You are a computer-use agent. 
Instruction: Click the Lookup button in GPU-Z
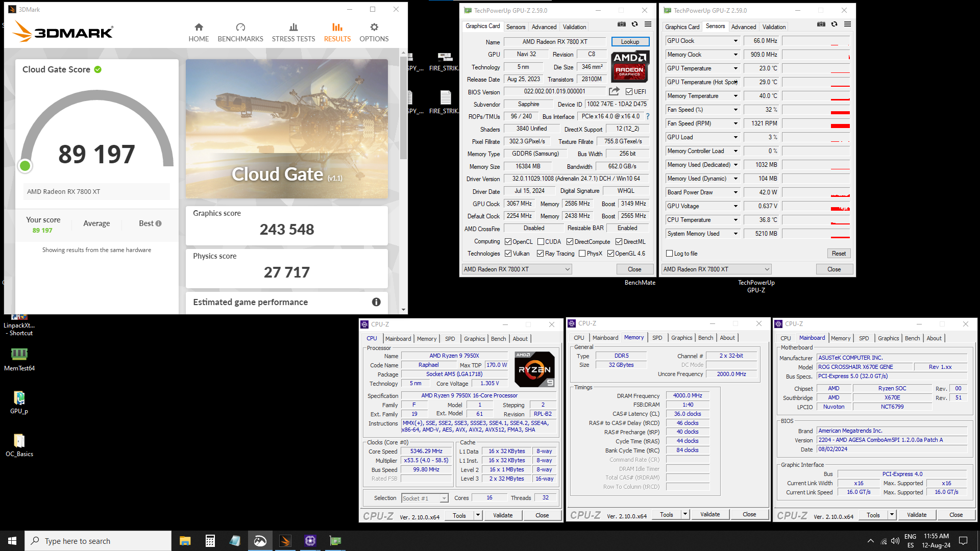630,42
